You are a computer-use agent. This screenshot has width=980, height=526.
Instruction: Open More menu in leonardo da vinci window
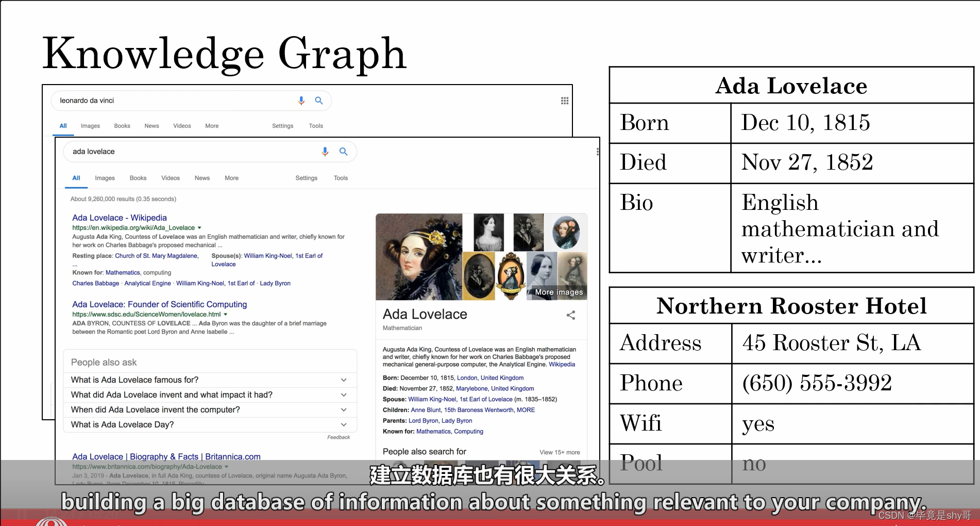click(x=212, y=126)
